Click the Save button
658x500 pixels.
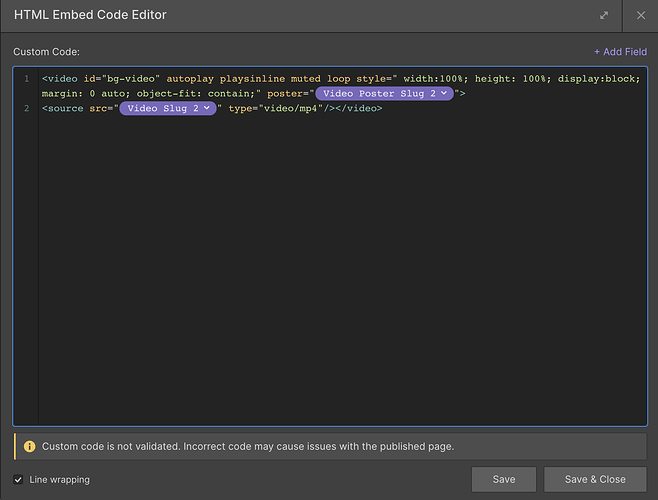(504, 479)
